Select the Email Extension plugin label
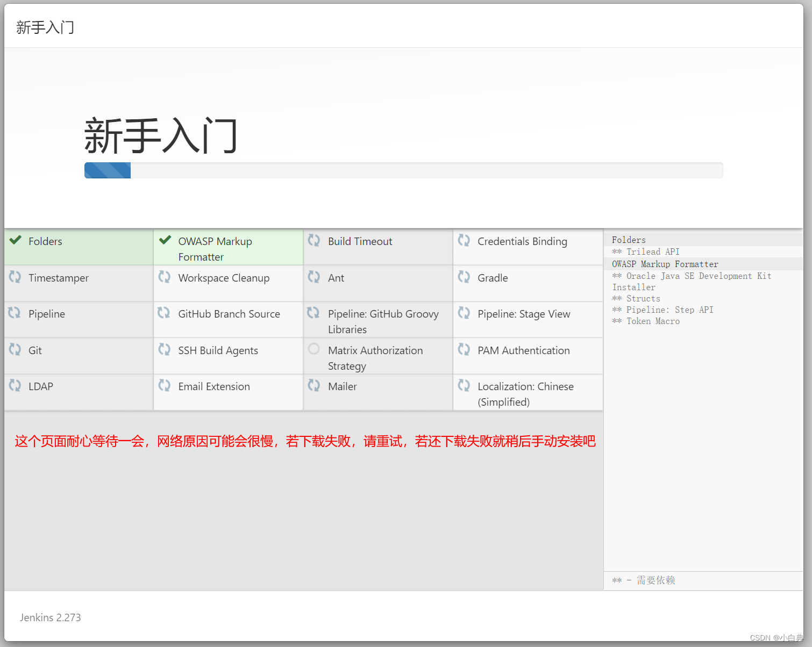The width and height of the screenshot is (812, 647). 214,386
